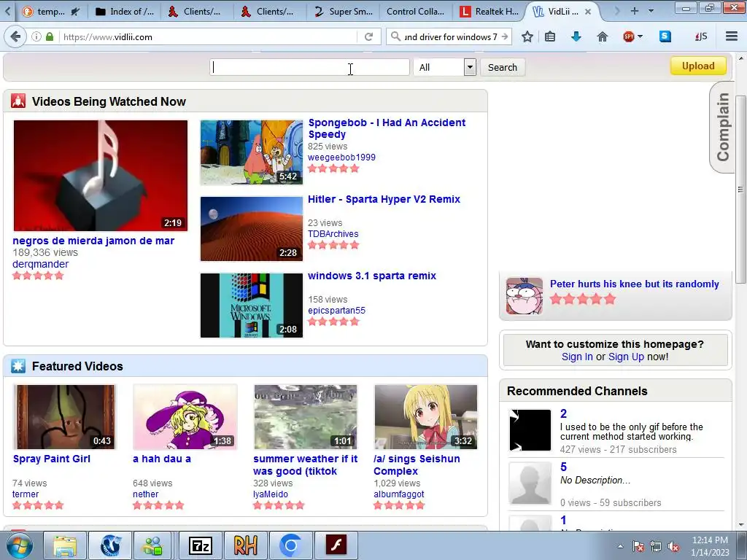
Task: Reload the page with the refresh icon
Action: pyautogui.click(x=368, y=36)
